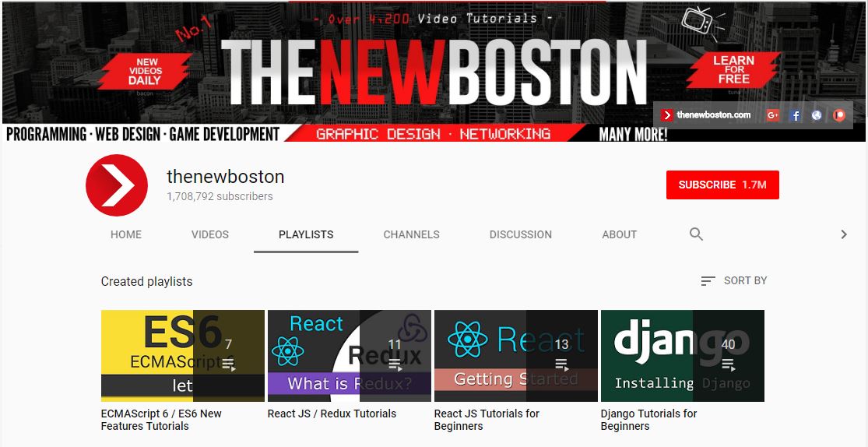This screenshot has width=868, height=447.
Task: Click the THENEWBOSTON banner image
Action: pyautogui.click(x=434, y=72)
